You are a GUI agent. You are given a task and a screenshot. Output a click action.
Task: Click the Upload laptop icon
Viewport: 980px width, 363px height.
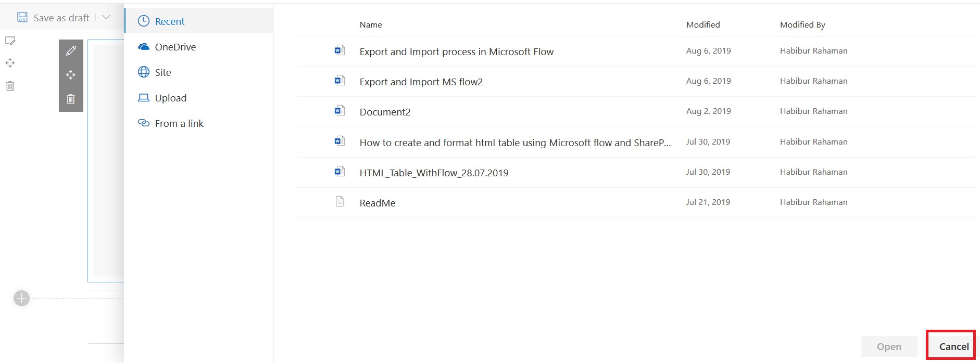(144, 98)
